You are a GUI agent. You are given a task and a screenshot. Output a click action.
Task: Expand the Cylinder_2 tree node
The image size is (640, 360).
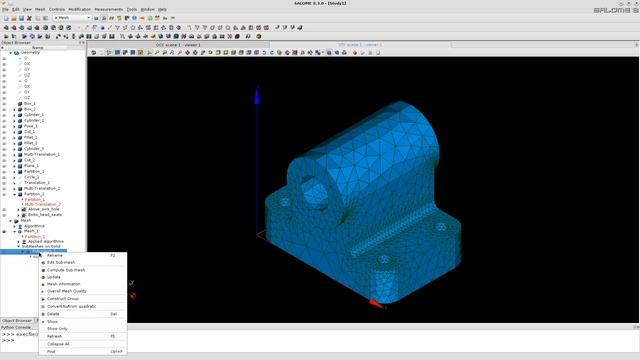[14, 121]
